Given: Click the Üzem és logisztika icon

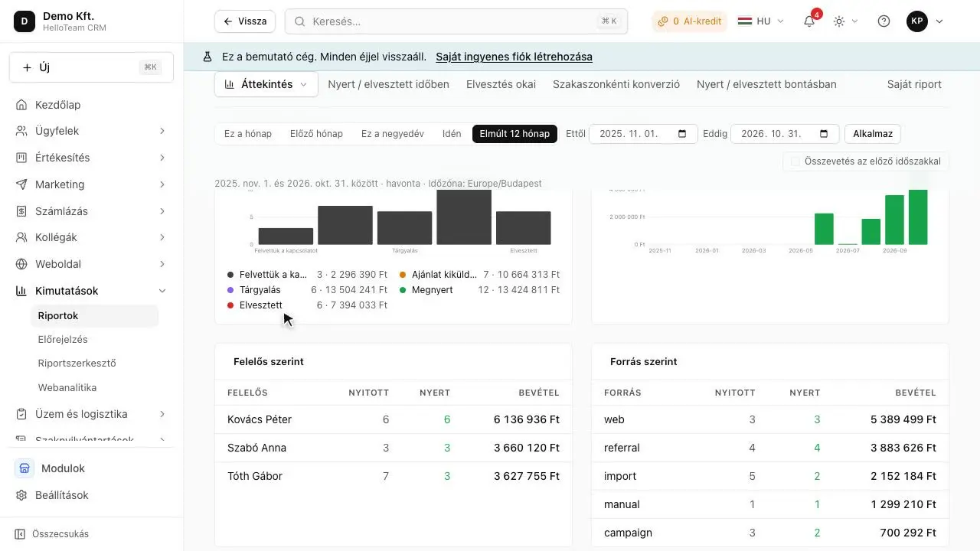Looking at the screenshot, I should (21, 414).
